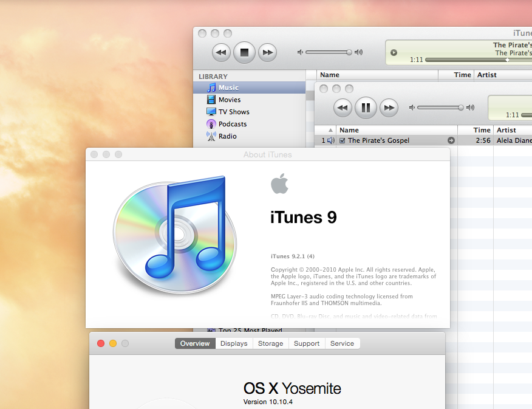Click 2:56 duration of the track
The image size is (532, 409).
(483, 140)
